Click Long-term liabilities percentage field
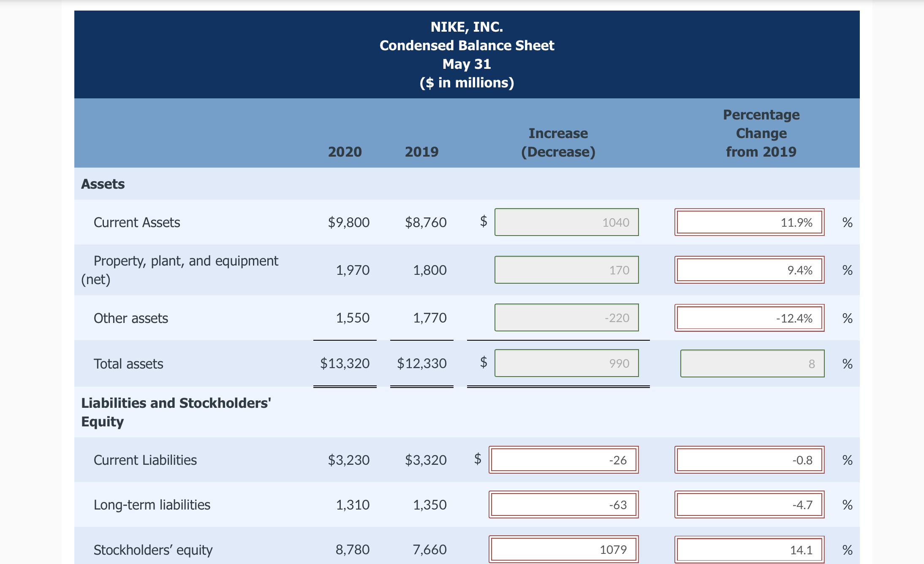The width and height of the screenshot is (924, 564). (x=749, y=504)
